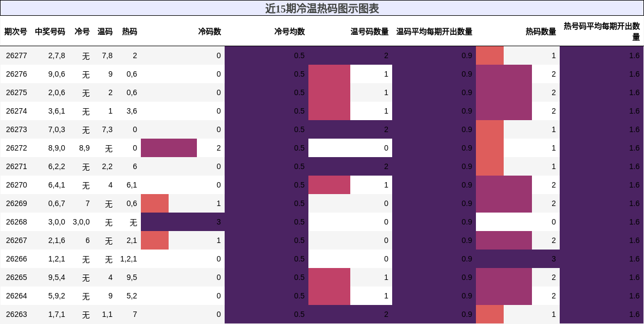644x324 pixels.
Task: Click the 温号码数量 bar in row 26276
Action: tap(330, 74)
